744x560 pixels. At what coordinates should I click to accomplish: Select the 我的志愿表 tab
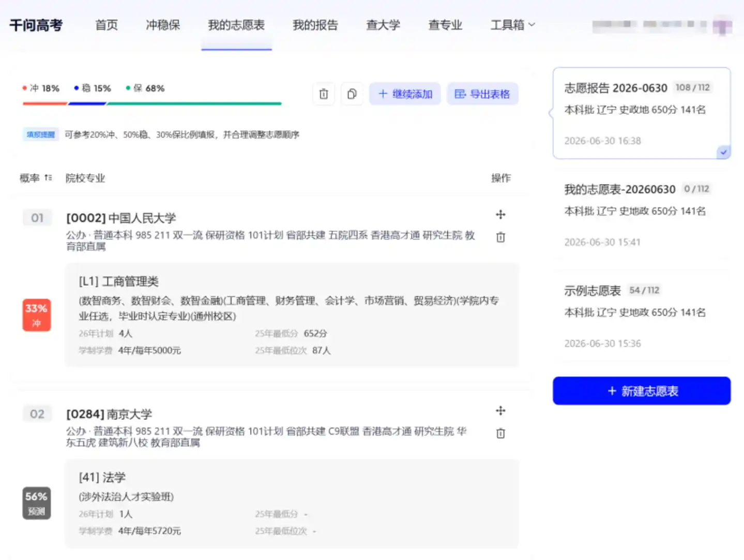click(x=236, y=25)
